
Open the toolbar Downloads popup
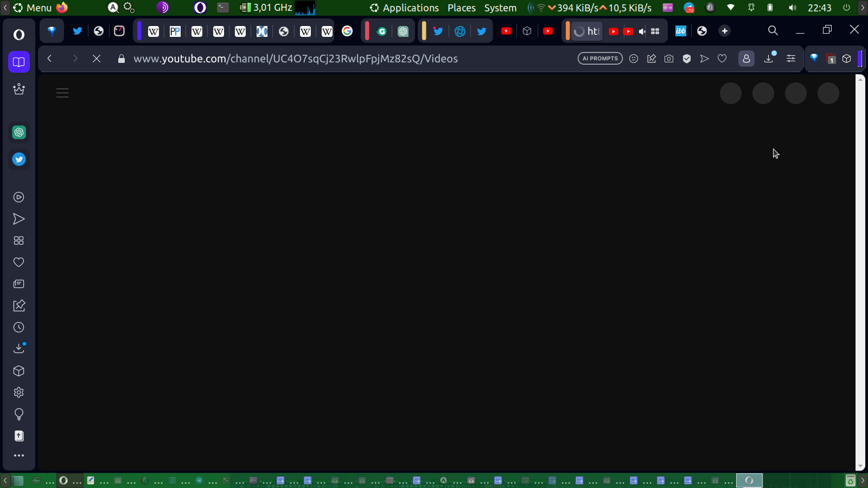pos(769,58)
